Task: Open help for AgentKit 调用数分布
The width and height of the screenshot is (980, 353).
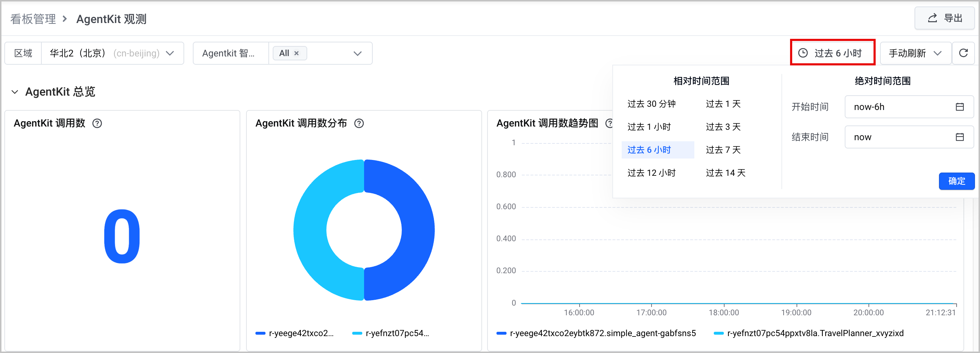Action: point(359,124)
